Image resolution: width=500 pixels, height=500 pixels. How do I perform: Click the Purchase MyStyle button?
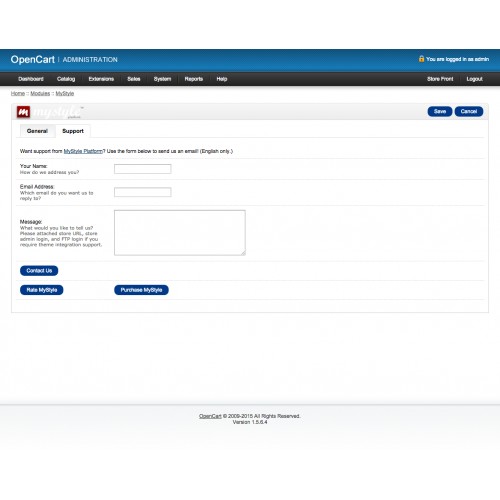tap(141, 290)
